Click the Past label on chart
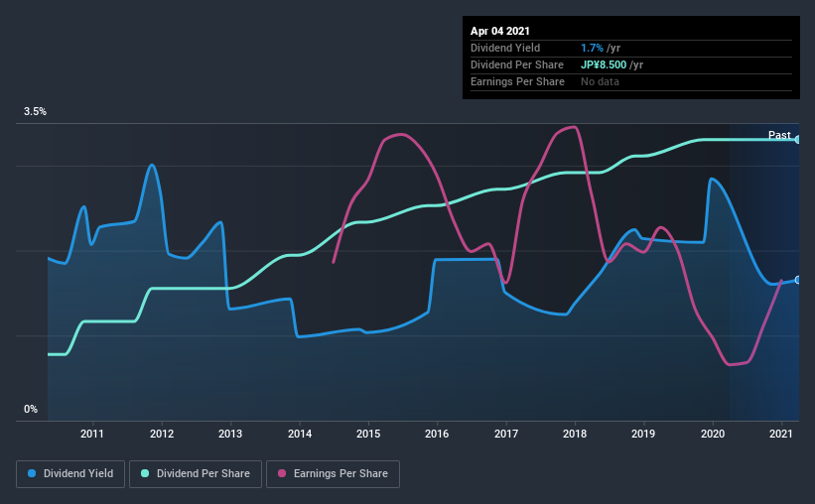 pyautogui.click(x=779, y=135)
